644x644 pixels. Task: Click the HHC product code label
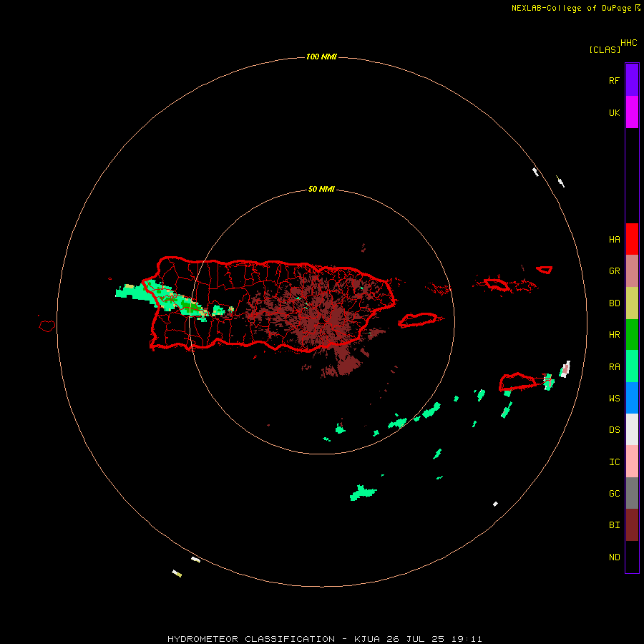tap(628, 42)
